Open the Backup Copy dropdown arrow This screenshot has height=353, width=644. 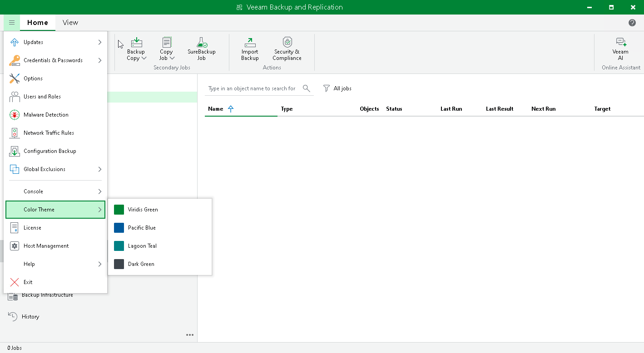coord(144,58)
